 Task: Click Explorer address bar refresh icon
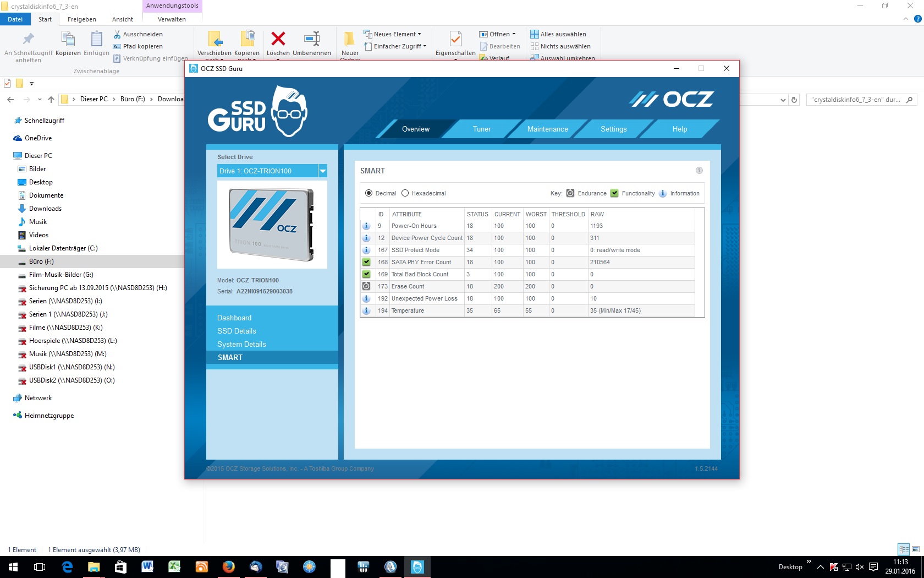(794, 100)
